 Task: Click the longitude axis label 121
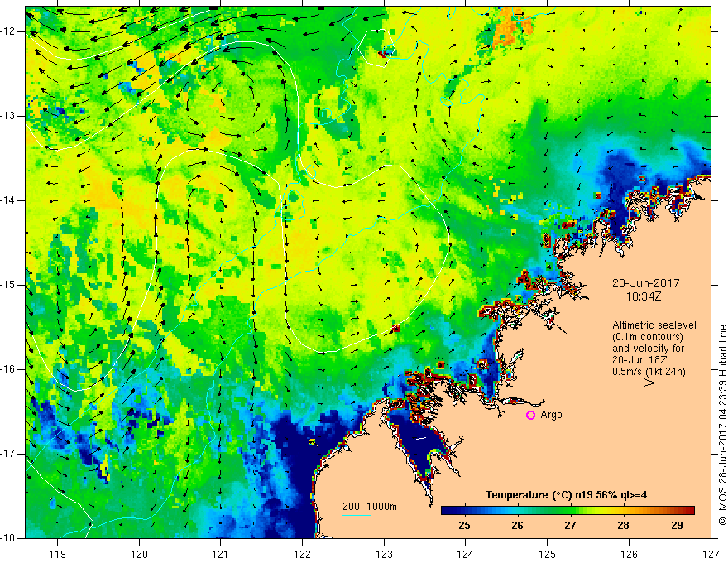[x=221, y=554]
